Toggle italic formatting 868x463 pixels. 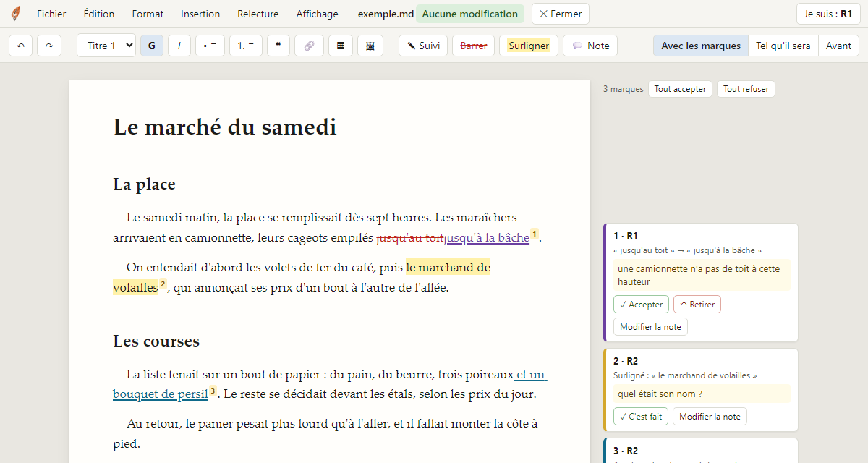[179, 46]
